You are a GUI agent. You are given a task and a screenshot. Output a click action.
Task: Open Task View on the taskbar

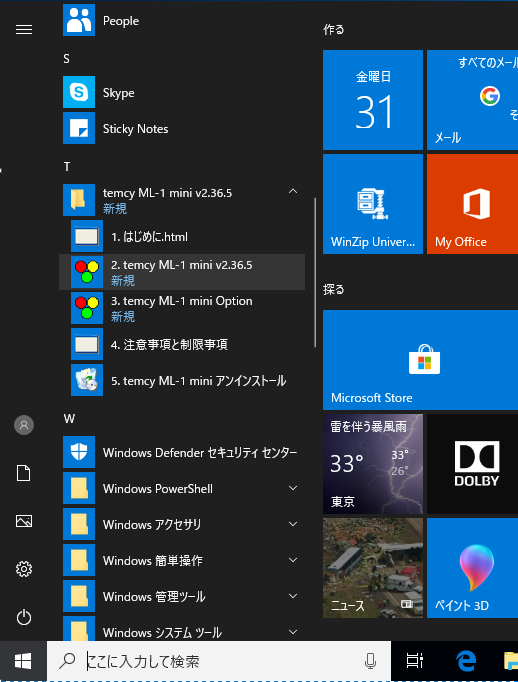[x=414, y=661]
